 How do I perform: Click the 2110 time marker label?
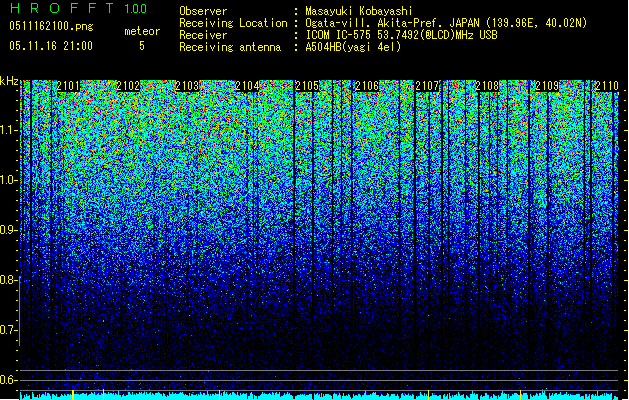607,86
